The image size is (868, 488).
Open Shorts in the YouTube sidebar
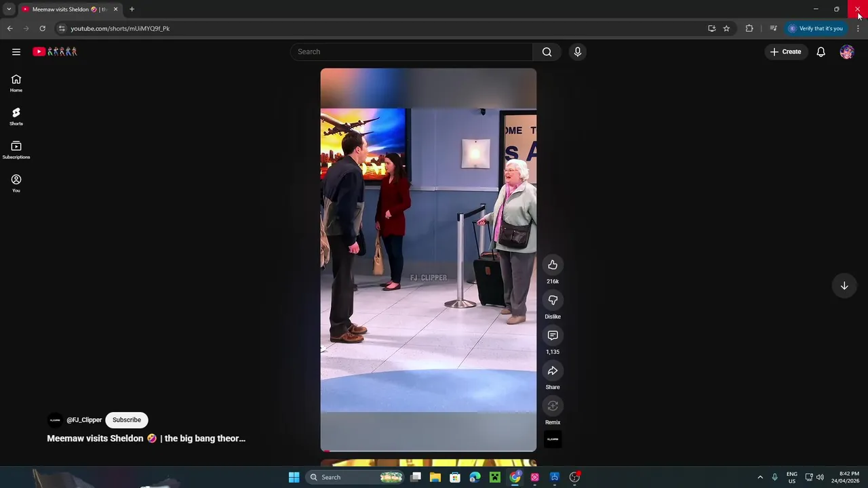click(x=16, y=117)
